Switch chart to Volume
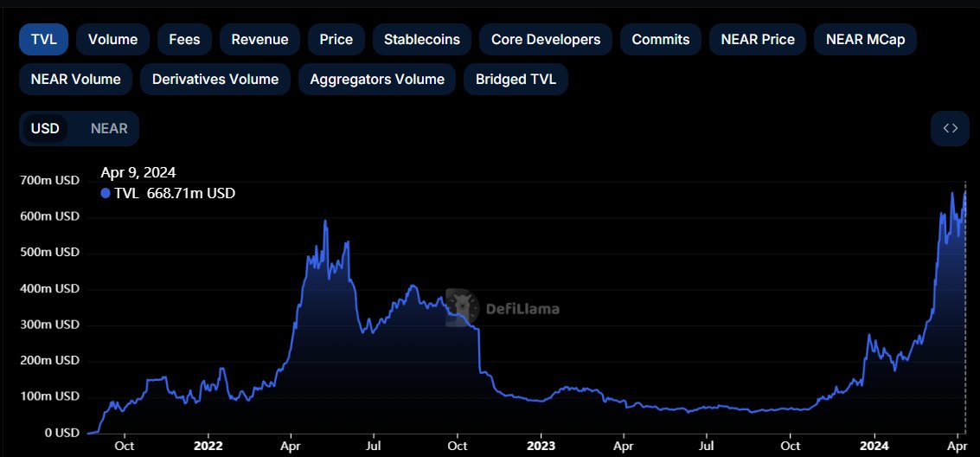 [112, 40]
